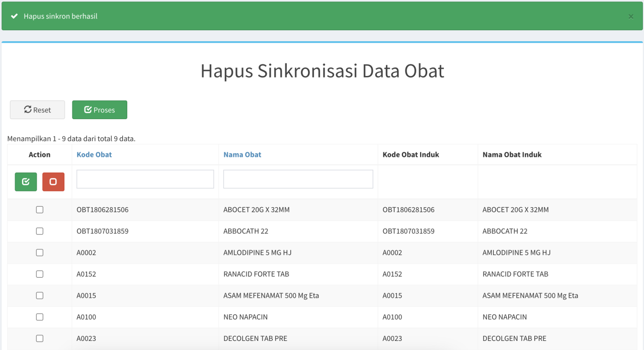The width and height of the screenshot is (644, 350).
Task: Sort the table by Kode Obat
Action: coord(94,154)
